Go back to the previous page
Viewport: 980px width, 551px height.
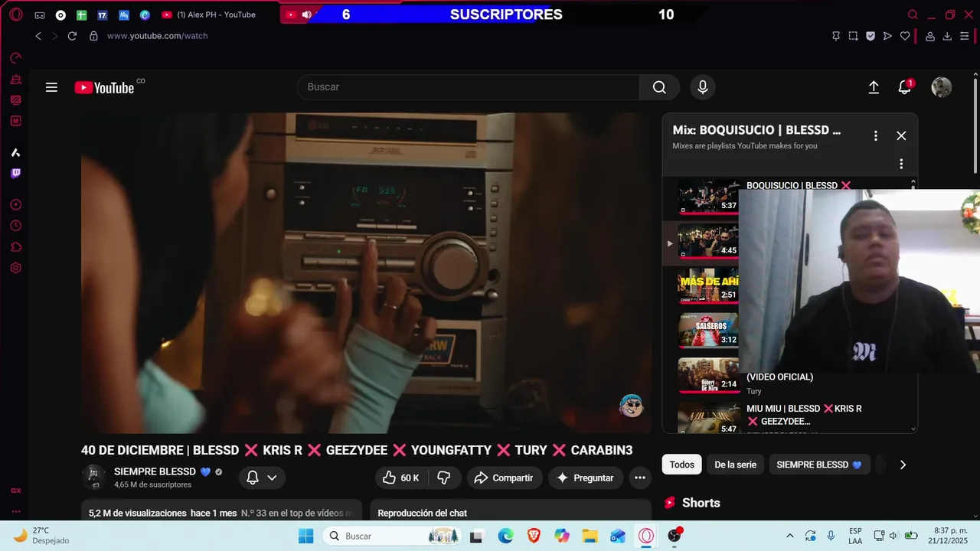[38, 36]
